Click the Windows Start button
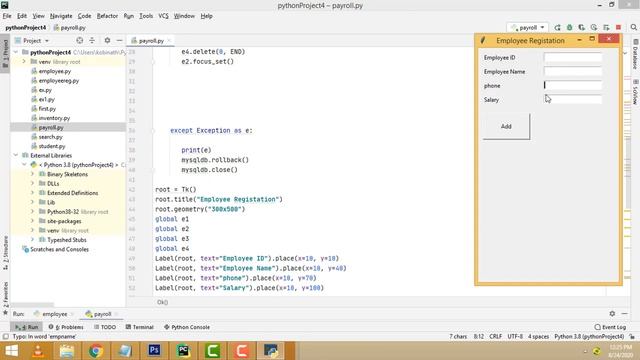Image resolution: width=640 pixels, height=360 pixels. coord(11,351)
